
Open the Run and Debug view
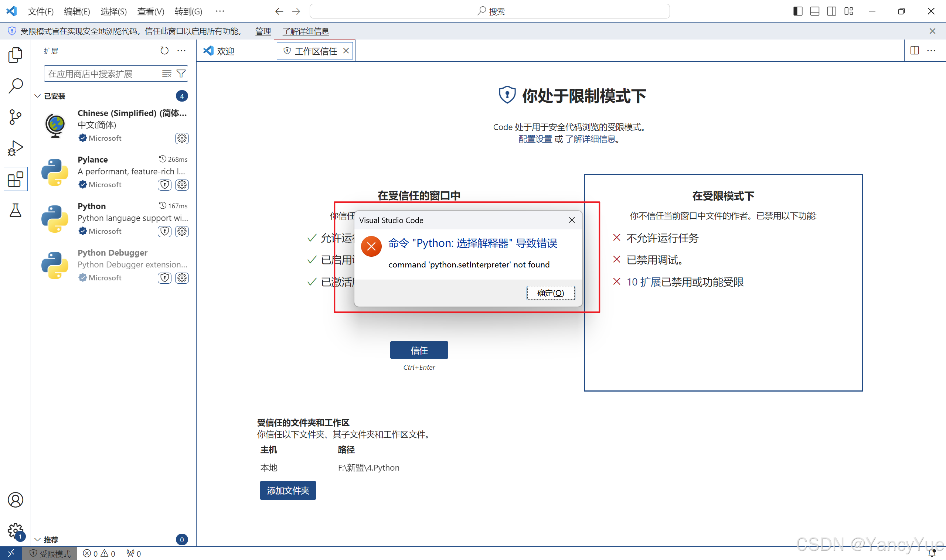[15, 148]
